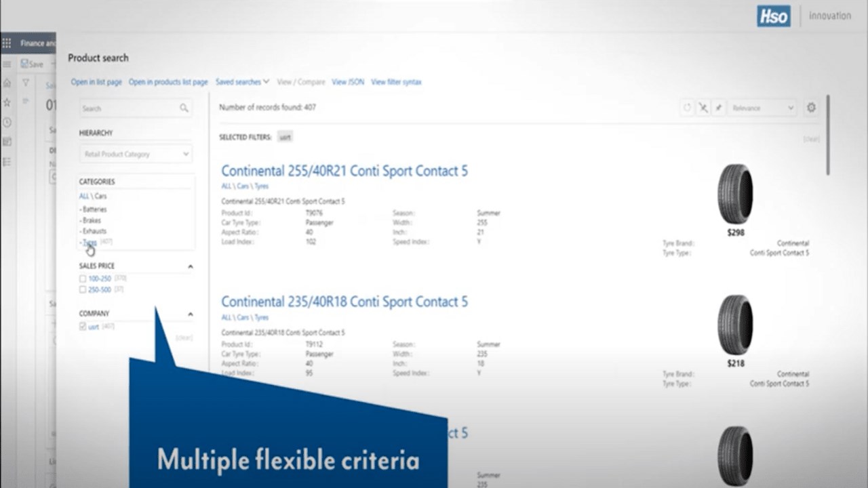Open Workspaces icon in left sidebar
This screenshot has height=488, width=868.
tap(7, 142)
